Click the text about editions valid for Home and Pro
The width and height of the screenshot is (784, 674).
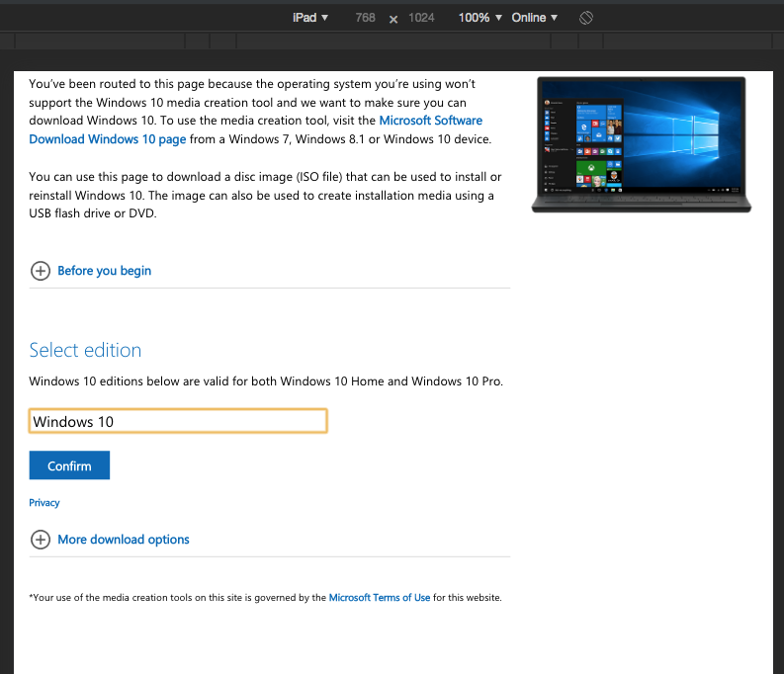(266, 381)
